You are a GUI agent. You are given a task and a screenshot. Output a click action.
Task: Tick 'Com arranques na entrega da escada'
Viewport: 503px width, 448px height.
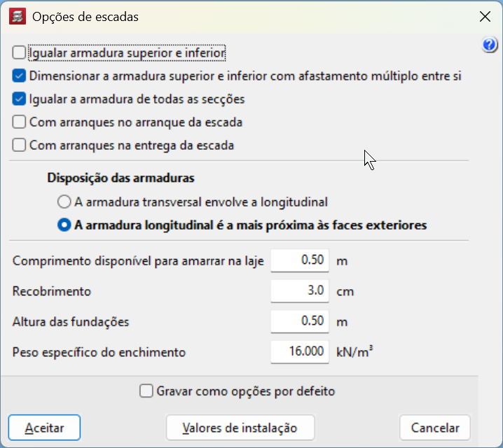point(19,146)
